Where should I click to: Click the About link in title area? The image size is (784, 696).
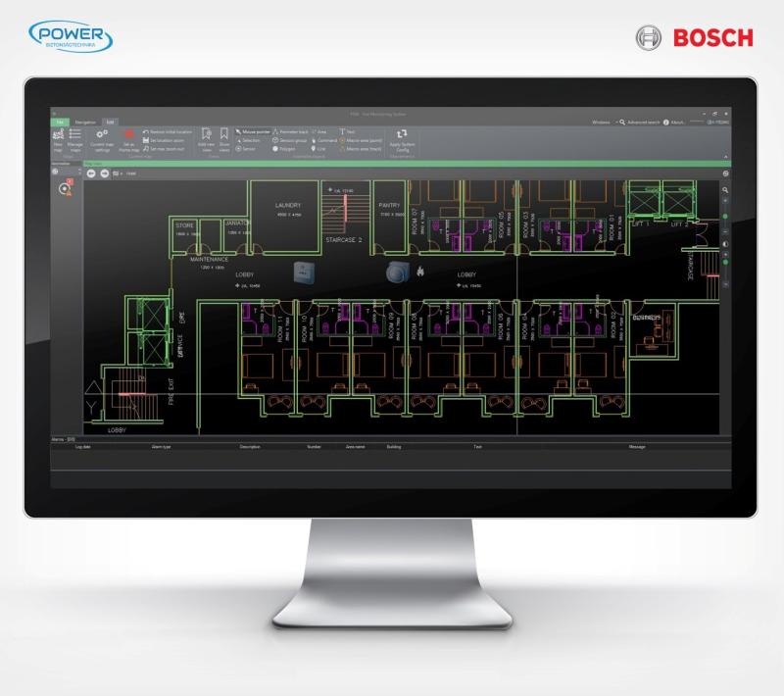click(x=675, y=123)
